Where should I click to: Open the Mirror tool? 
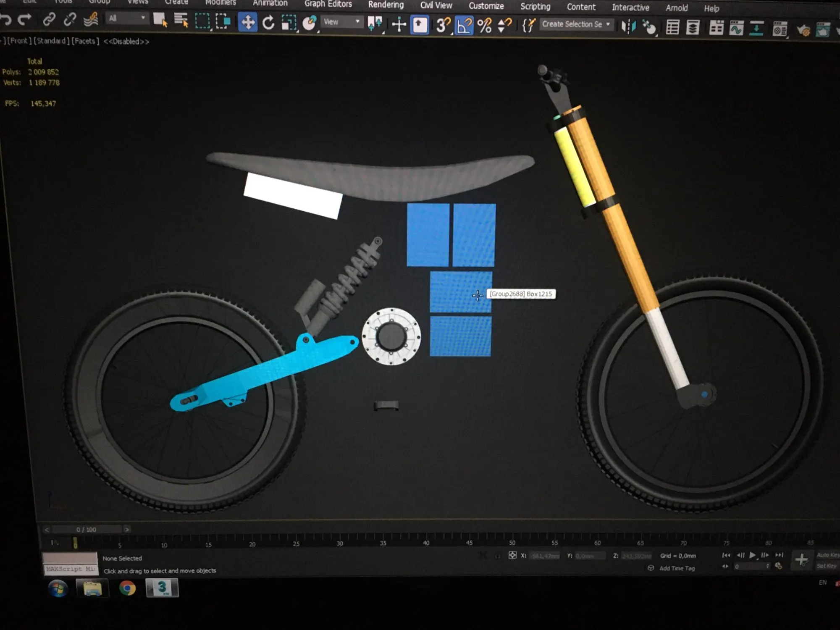(628, 27)
